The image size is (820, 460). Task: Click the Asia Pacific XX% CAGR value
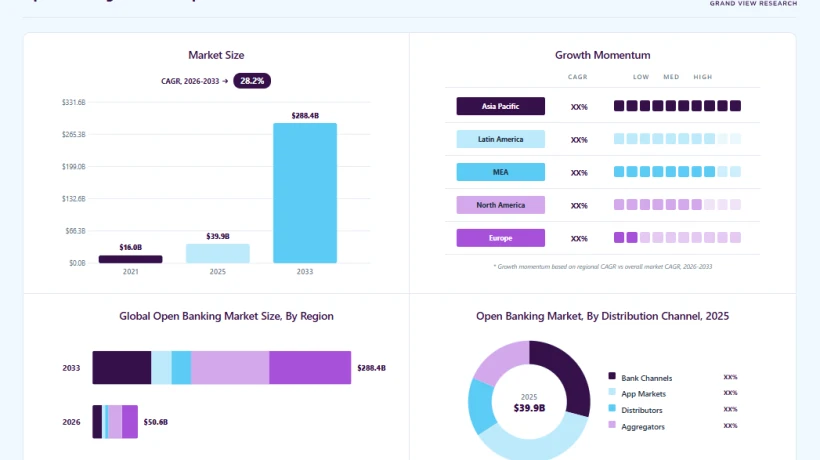coord(579,107)
